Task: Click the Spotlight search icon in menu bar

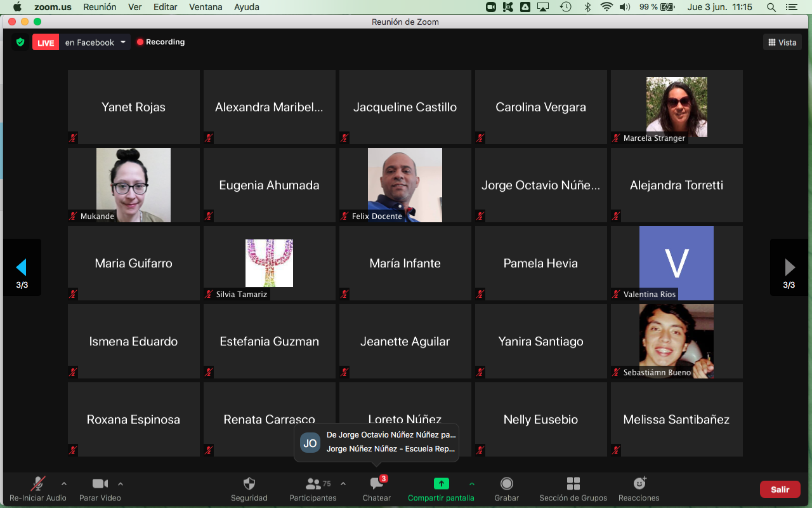Action: 771,7
